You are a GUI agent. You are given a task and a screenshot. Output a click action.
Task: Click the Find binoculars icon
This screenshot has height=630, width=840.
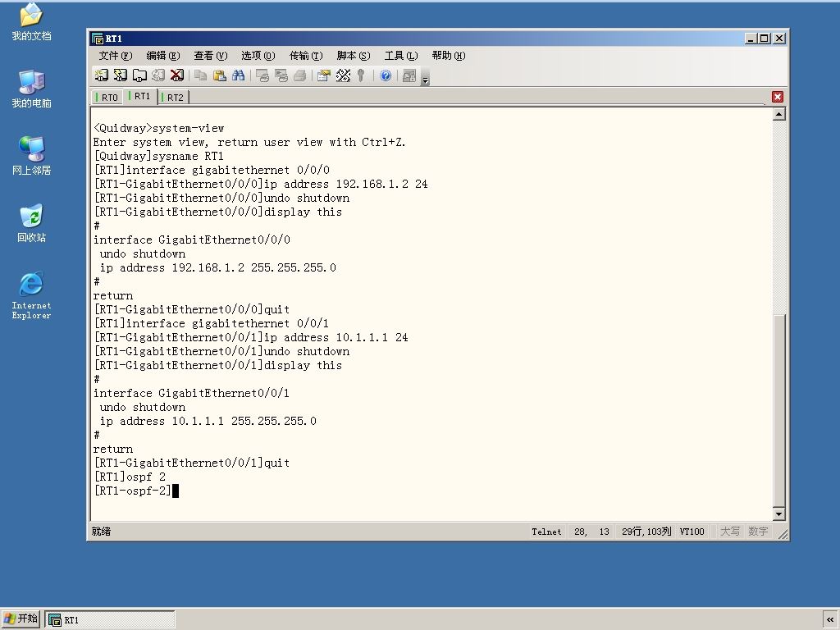click(239, 75)
